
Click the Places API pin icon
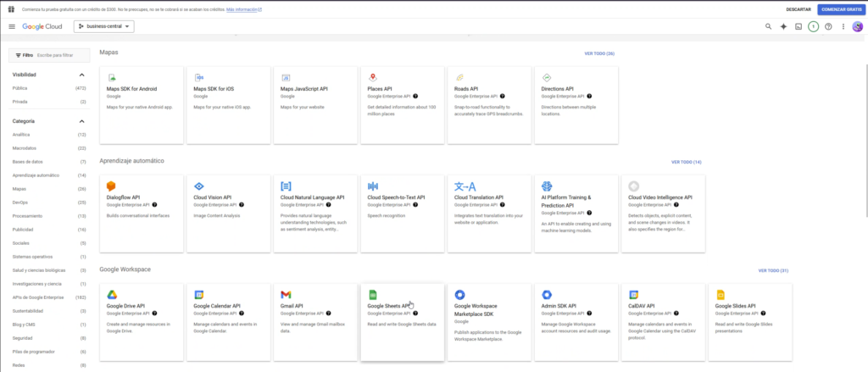373,77
